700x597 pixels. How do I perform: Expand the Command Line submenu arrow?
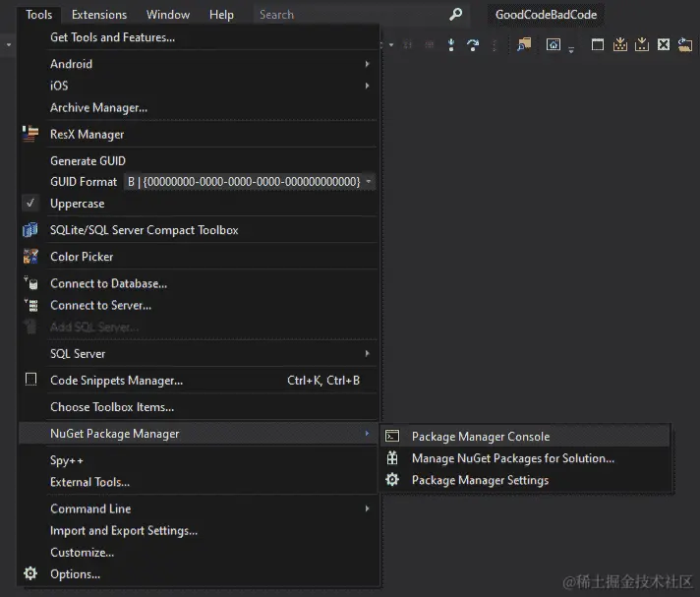click(x=367, y=508)
